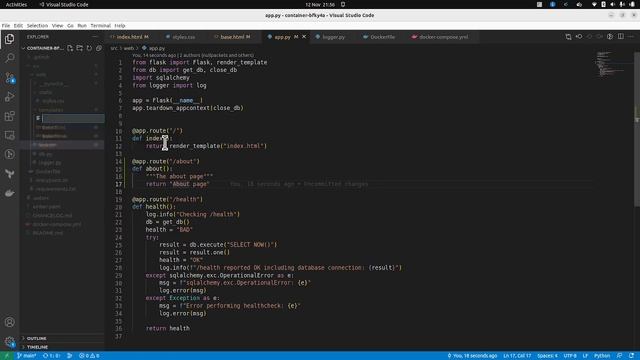The height and width of the screenshot is (360, 640).
Task: Close the app.py editor tab
Action: pos(304,37)
